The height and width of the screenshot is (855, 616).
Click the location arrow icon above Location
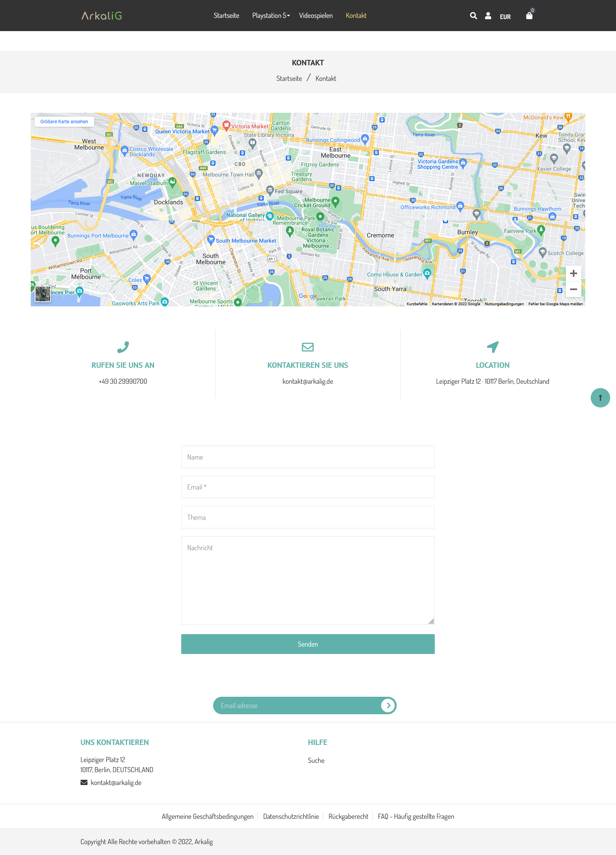[x=493, y=347]
